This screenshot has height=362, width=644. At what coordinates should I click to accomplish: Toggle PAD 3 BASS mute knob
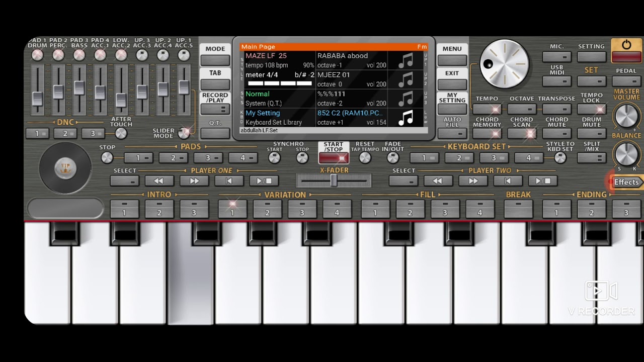79,55
